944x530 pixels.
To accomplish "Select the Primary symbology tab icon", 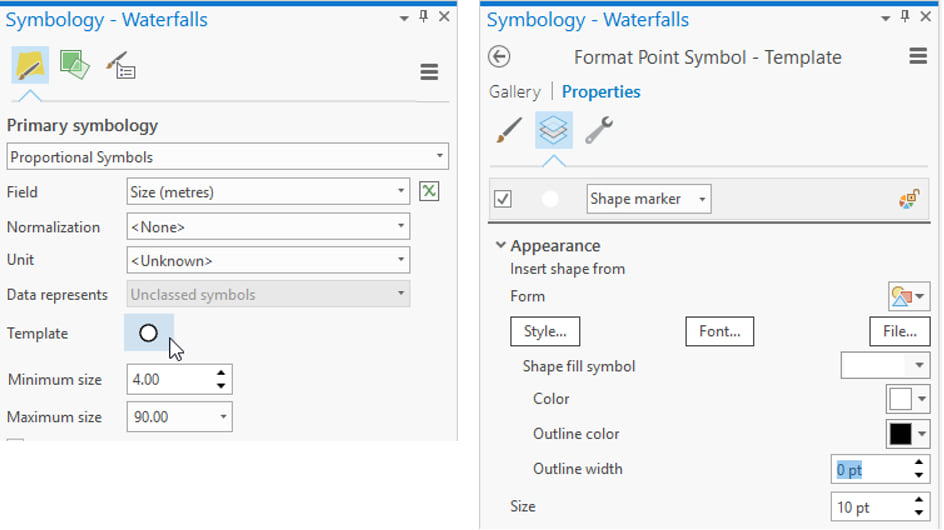I will tap(31, 66).
